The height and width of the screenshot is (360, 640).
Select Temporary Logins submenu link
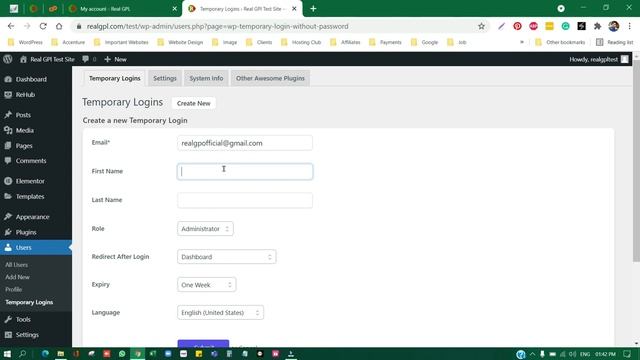[29, 302]
